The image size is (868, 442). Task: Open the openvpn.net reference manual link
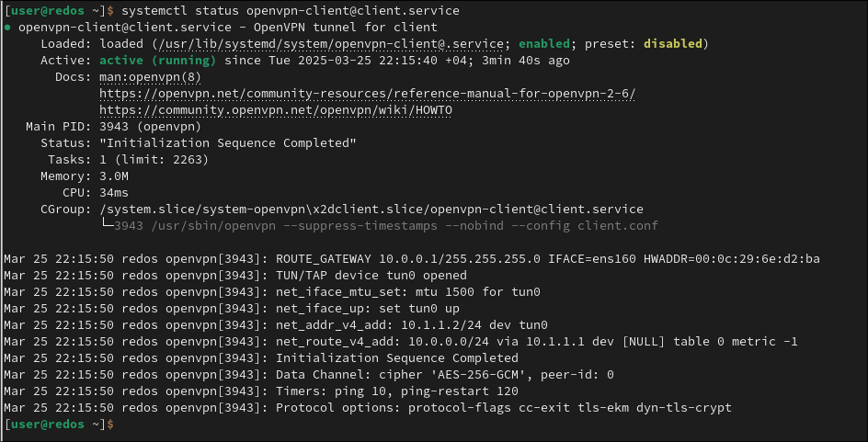(x=367, y=94)
